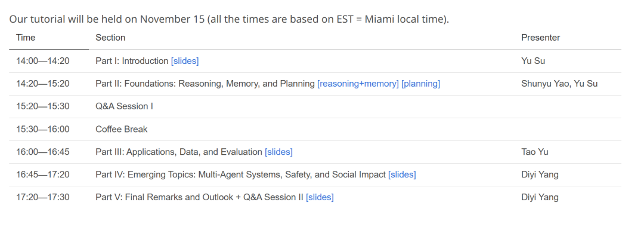
Task: Click Diyi Yang in the Part IV row
Action: [x=540, y=174]
